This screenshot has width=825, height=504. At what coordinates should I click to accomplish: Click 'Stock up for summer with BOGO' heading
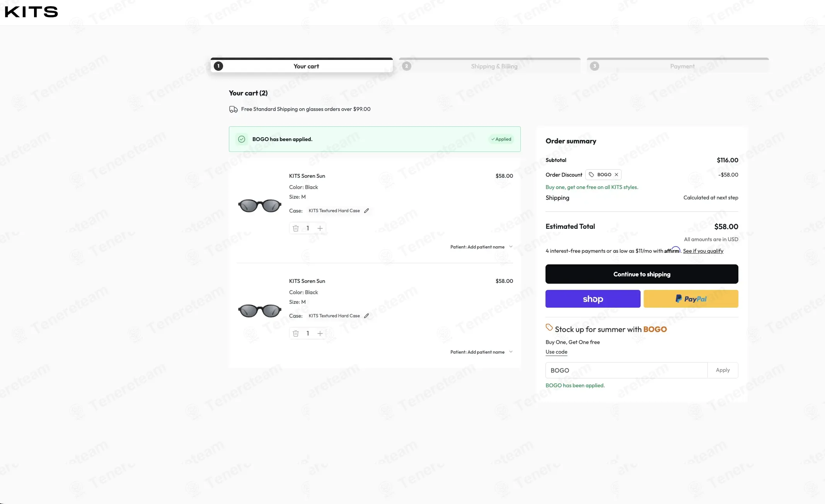(x=611, y=329)
